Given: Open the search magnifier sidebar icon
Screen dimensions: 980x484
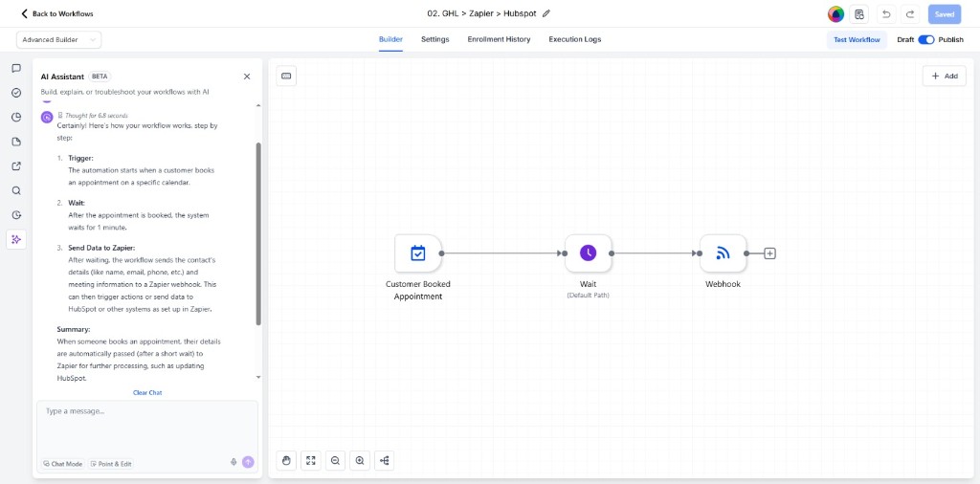Looking at the screenshot, I should [x=16, y=190].
